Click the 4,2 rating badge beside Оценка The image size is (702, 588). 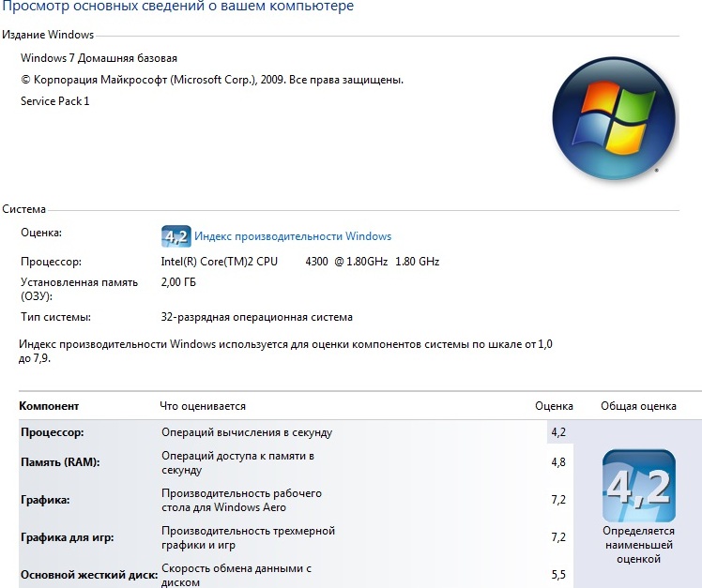[175, 236]
